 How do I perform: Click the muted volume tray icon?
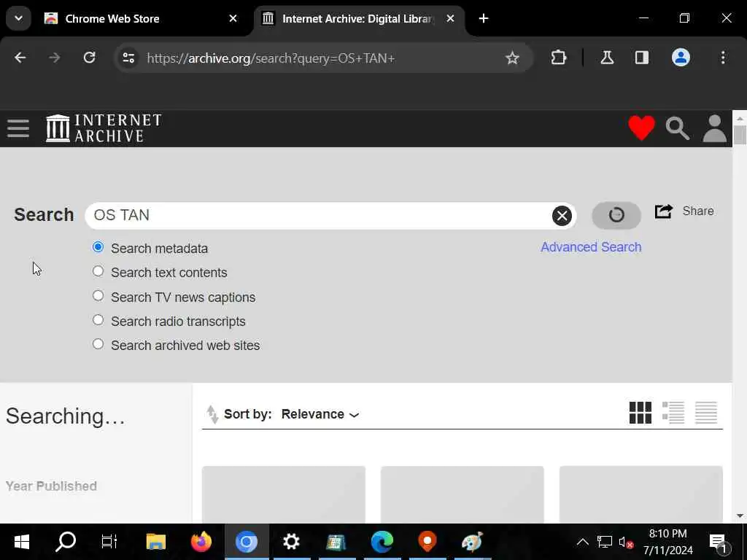[x=625, y=542]
